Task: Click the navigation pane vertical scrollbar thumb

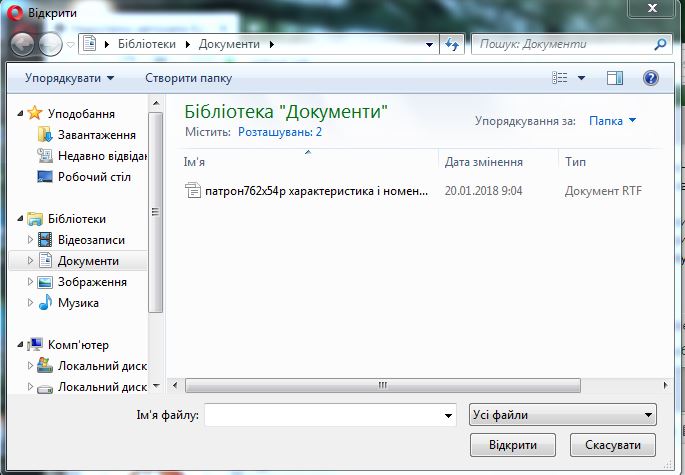Action: tap(156, 212)
